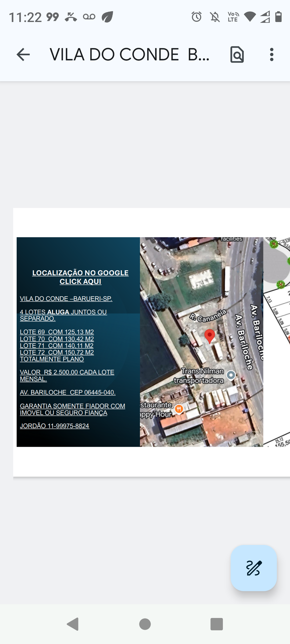Tap the JORDÃO phone number link

point(55,426)
